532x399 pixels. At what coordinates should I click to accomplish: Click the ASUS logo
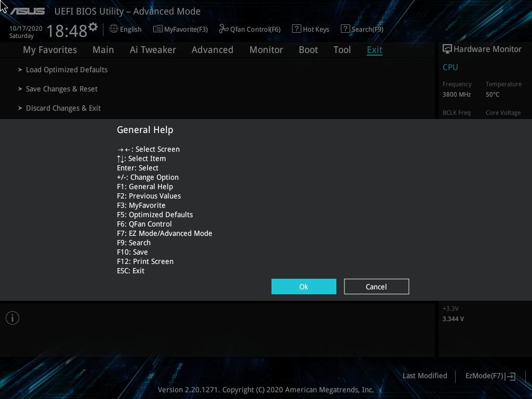tap(27, 11)
